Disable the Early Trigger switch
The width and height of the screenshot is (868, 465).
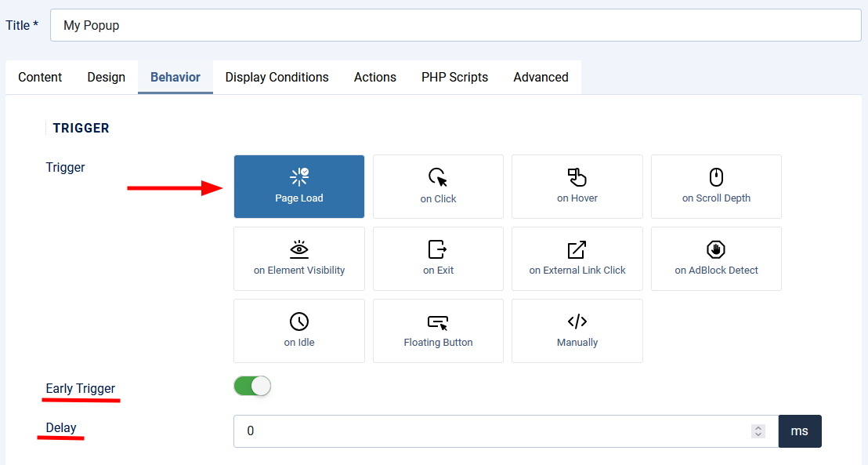pyautogui.click(x=252, y=386)
